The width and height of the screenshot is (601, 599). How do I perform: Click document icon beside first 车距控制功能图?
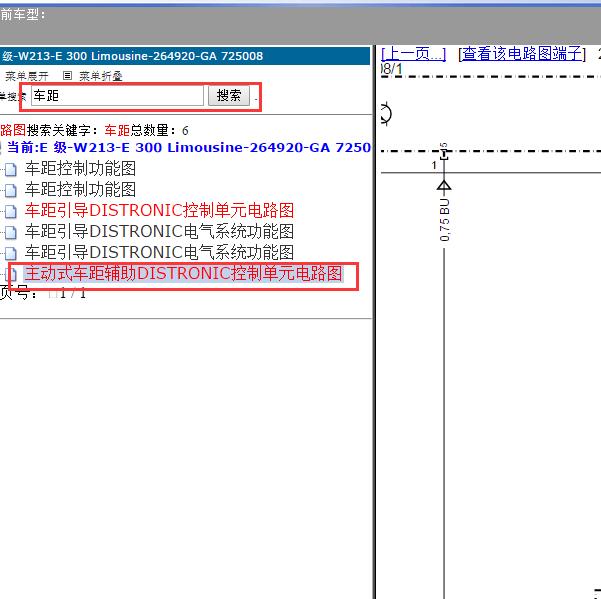(x=11, y=169)
